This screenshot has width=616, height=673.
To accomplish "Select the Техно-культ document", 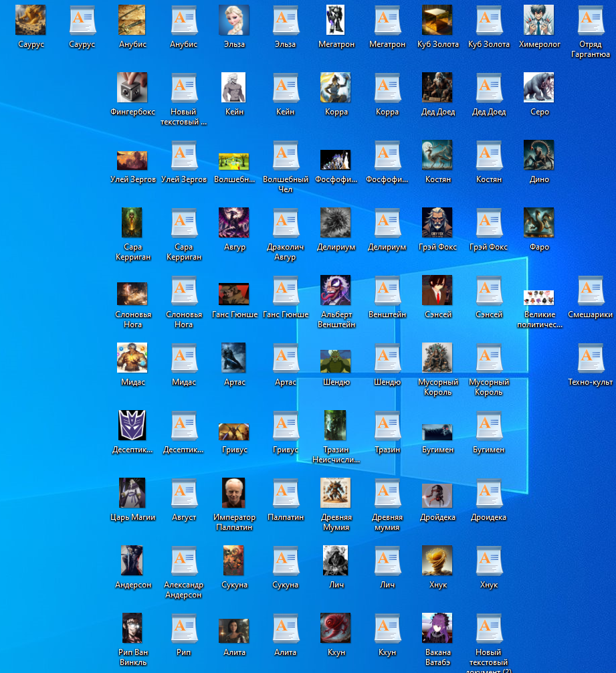I will coord(591,358).
